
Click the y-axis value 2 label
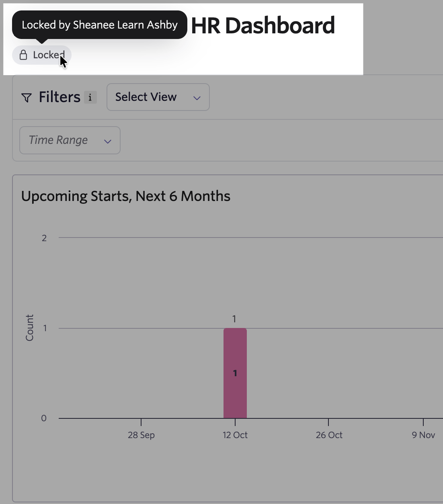tap(44, 238)
